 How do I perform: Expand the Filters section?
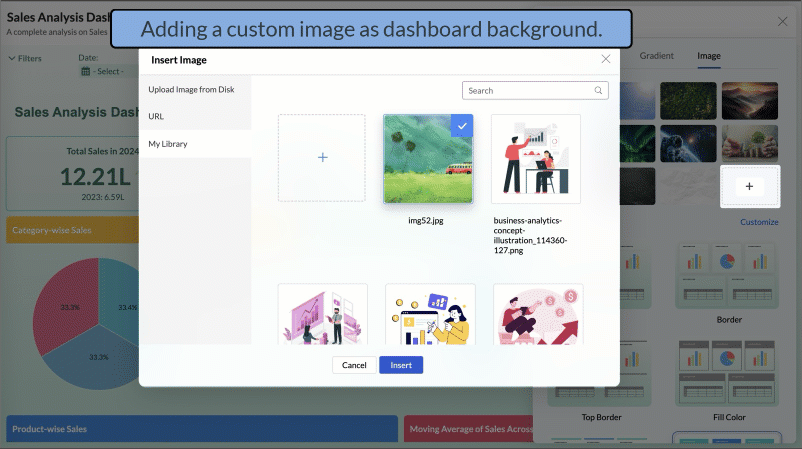(25, 59)
